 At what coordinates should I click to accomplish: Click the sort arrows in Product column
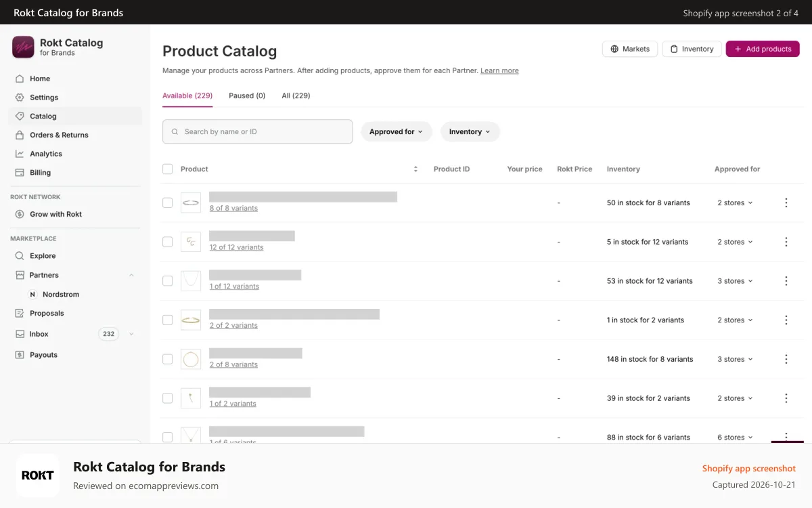pyautogui.click(x=415, y=169)
